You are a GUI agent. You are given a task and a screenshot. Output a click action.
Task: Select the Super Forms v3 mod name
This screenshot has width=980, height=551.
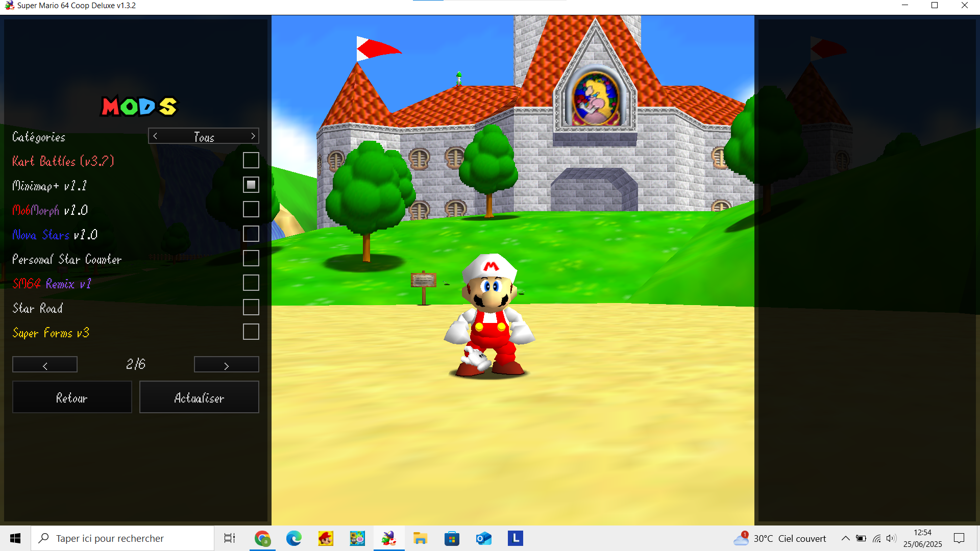[x=51, y=333]
